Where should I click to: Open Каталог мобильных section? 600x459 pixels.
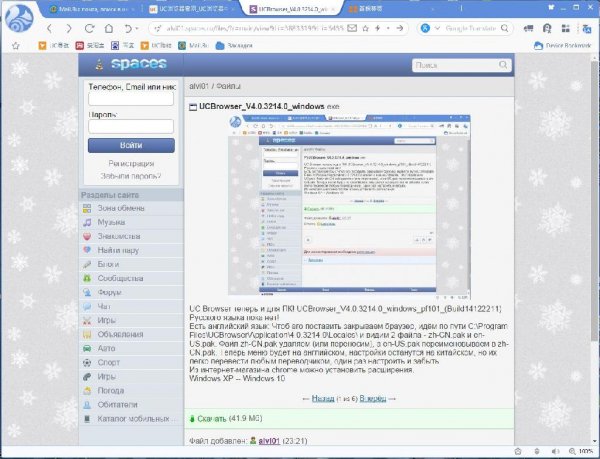click(131, 418)
